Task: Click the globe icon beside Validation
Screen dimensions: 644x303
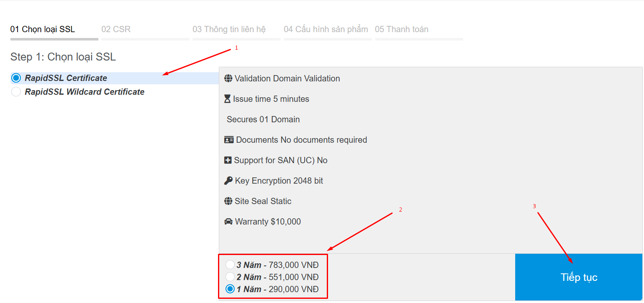Action: point(228,78)
